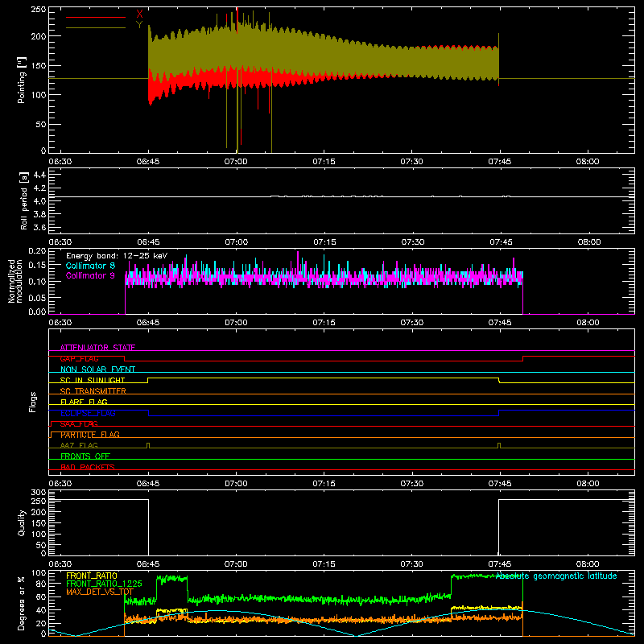Click the NON_SOLAR_EVENT flag label

(97, 369)
